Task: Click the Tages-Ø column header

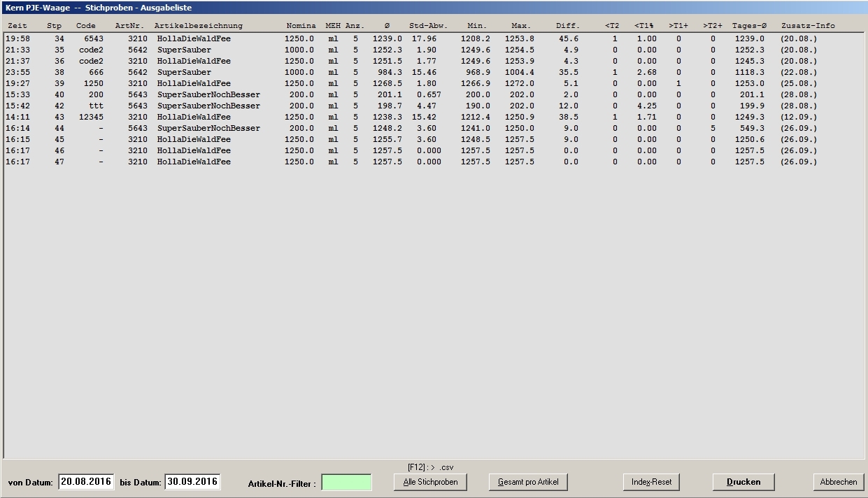Action: pos(749,26)
